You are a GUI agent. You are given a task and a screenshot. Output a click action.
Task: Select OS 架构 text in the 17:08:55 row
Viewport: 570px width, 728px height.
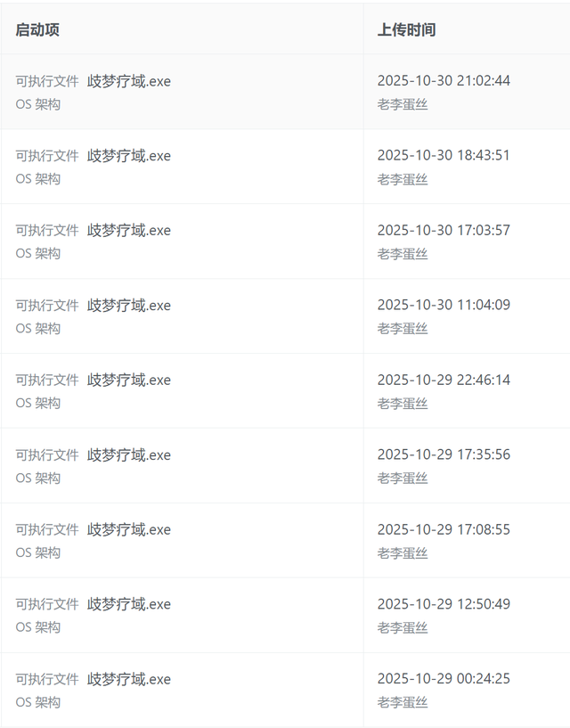click(37, 553)
